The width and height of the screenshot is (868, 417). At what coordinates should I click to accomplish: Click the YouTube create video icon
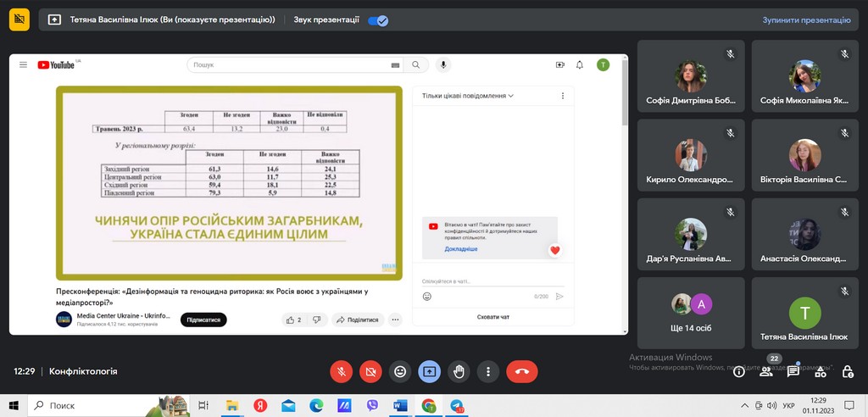point(559,64)
